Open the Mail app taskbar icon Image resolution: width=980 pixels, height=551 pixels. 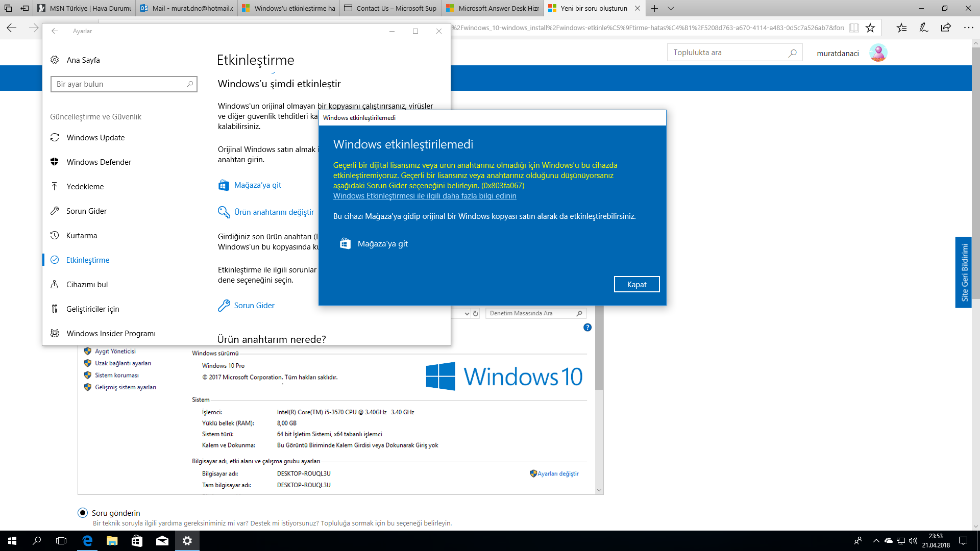pyautogui.click(x=162, y=541)
